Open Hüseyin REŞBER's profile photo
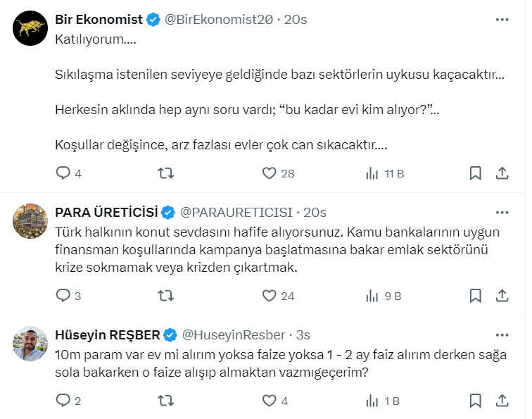Screen dimensions: 532x419 30,343
